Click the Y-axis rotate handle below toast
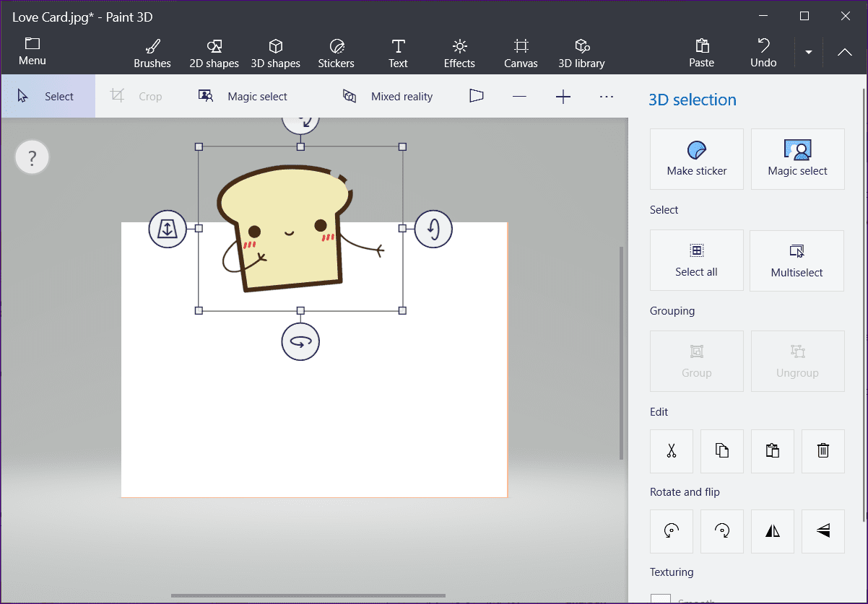Image resolution: width=868 pixels, height=604 pixels. [300, 342]
